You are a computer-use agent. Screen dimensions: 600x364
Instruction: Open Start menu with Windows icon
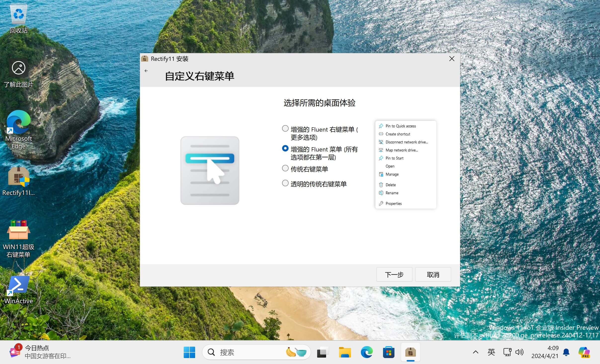click(190, 352)
